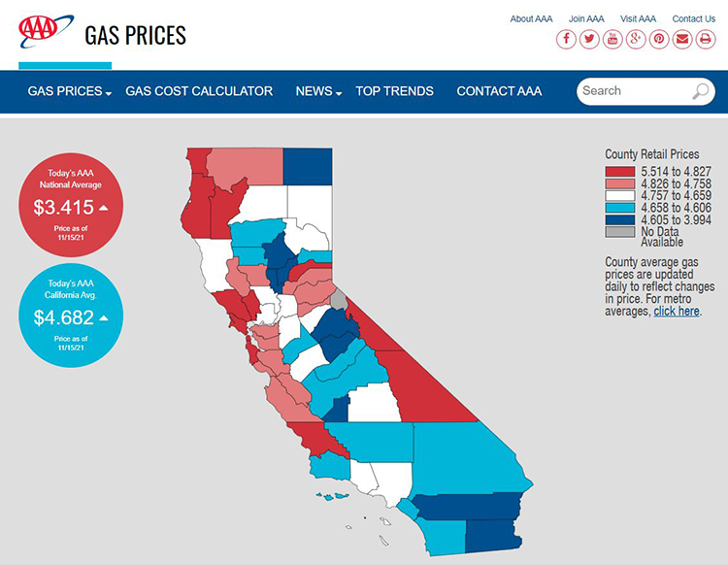Viewport: 728px width, 565px height.
Task: Open the Top Trends menu item
Action: pyautogui.click(x=394, y=91)
